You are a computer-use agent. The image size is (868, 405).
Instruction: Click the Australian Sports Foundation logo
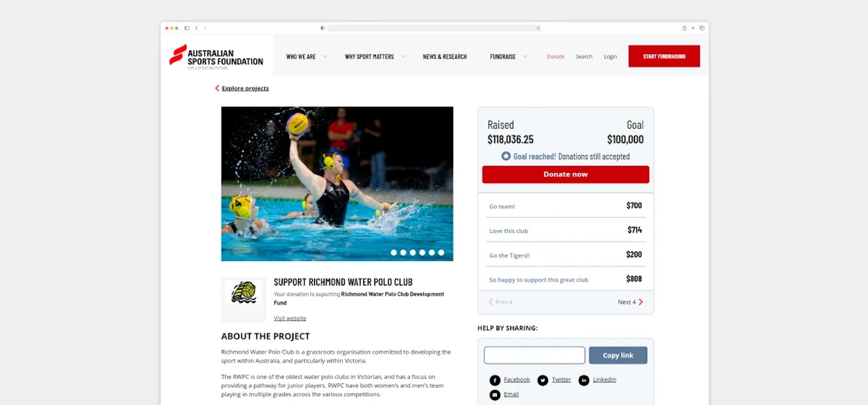[x=216, y=56]
